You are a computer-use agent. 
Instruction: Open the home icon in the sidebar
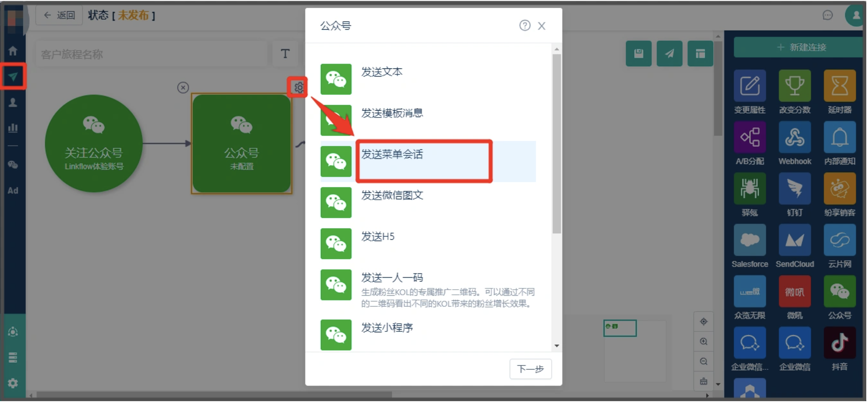(x=13, y=51)
